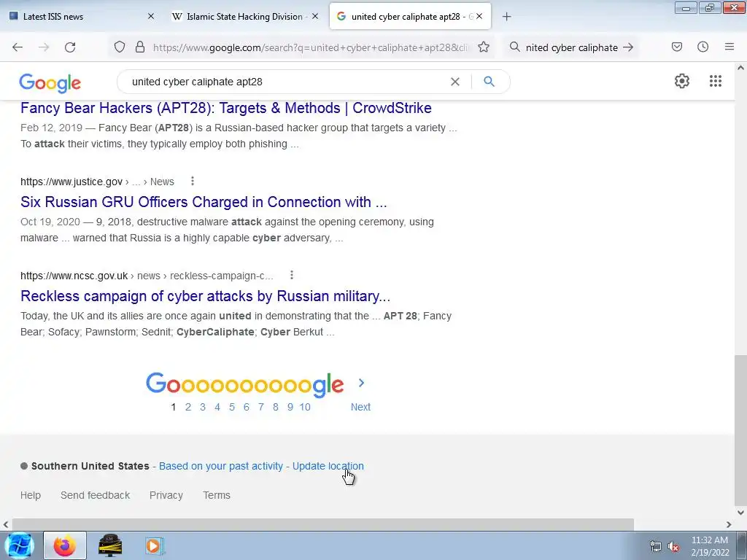747x560 pixels.
Task: Go to results page 5
Action: tap(232, 407)
